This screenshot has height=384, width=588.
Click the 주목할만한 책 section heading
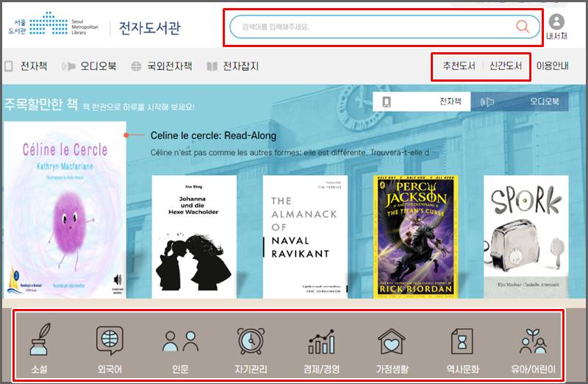(x=41, y=104)
